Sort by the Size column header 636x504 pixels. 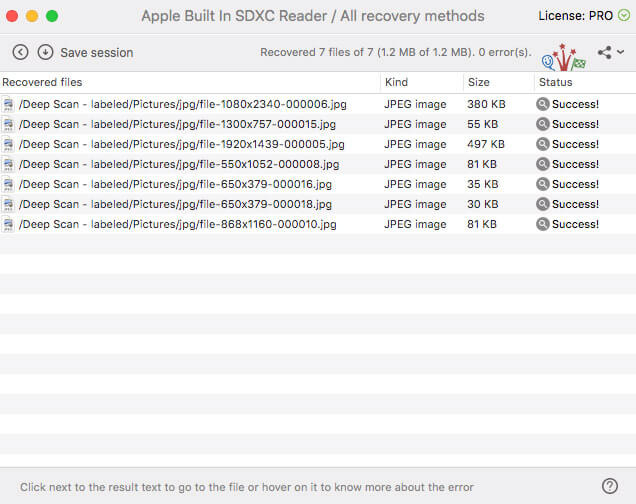[479, 82]
